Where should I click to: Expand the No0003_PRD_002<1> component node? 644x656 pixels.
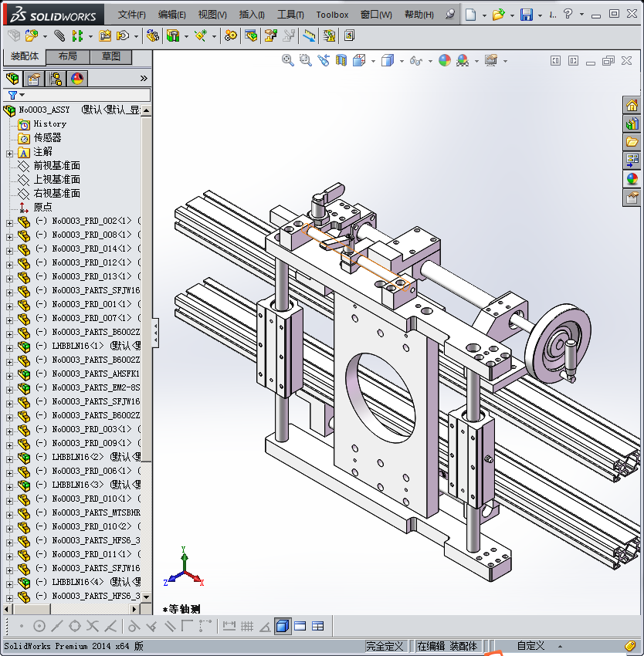(9, 221)
